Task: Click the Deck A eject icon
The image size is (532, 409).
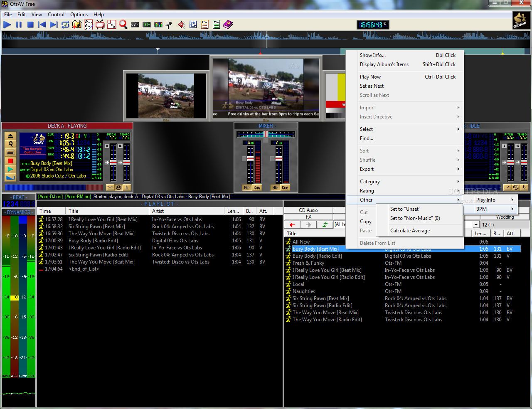Action: tap(10, 136)
